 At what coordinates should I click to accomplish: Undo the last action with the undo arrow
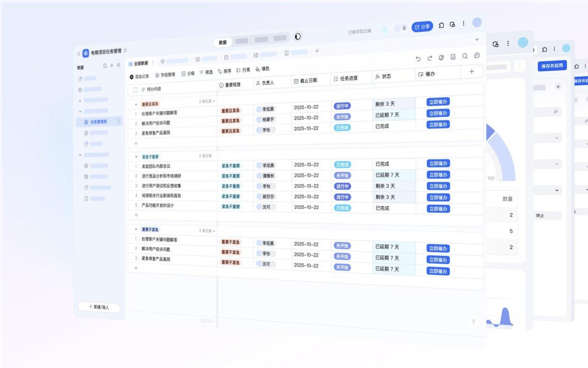418,58
